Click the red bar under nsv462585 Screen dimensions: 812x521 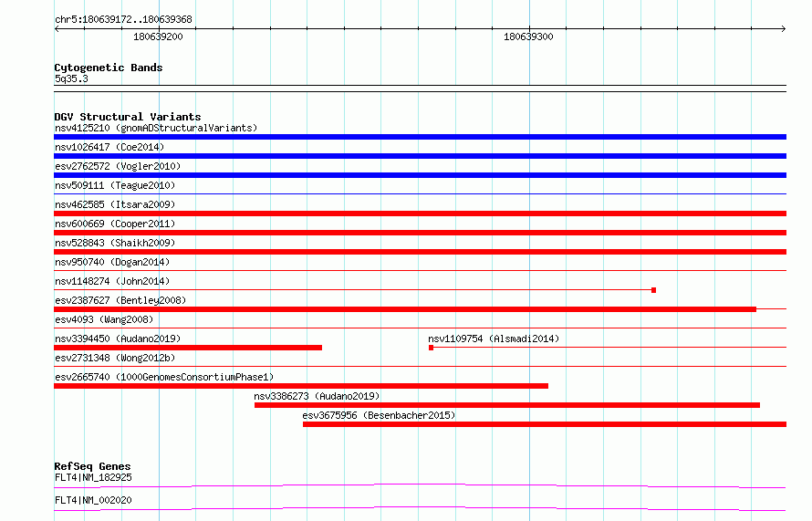tap(420, 214)
